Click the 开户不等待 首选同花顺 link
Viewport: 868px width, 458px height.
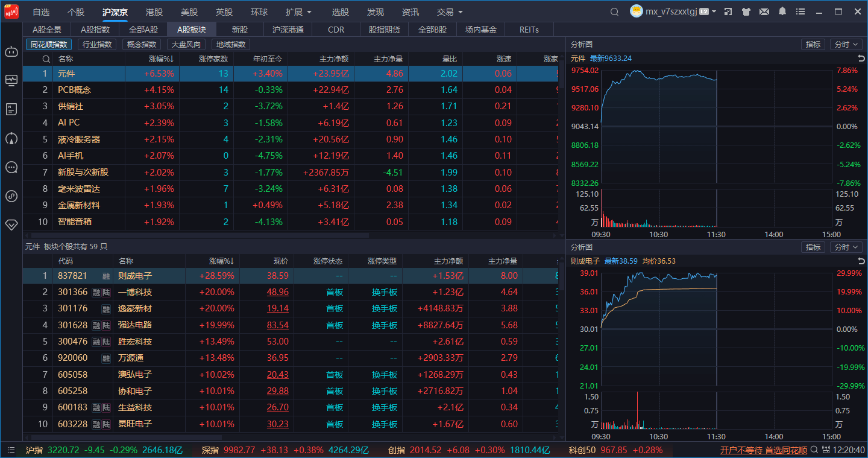(763, 450)
